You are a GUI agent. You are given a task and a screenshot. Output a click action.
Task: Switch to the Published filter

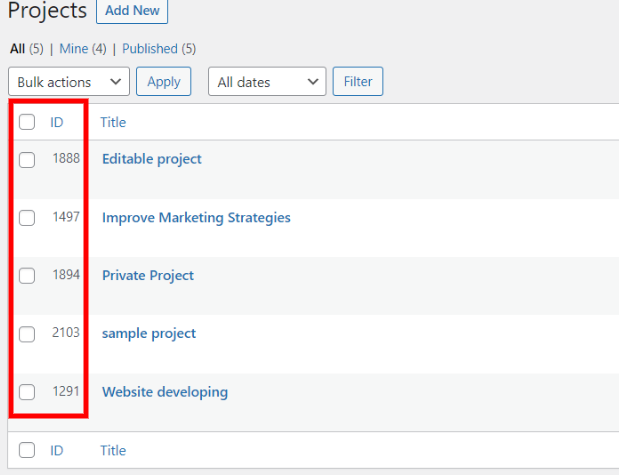click(149, 49)
